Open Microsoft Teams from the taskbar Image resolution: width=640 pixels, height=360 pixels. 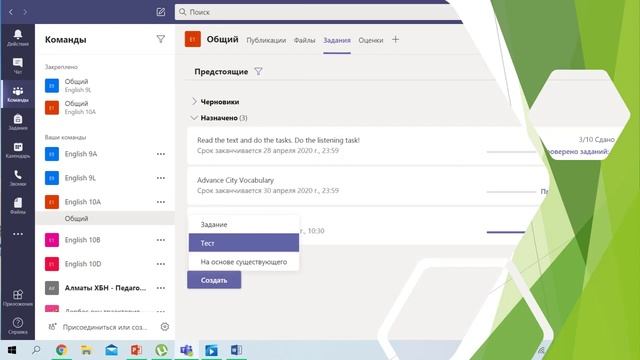click(186, 350)
